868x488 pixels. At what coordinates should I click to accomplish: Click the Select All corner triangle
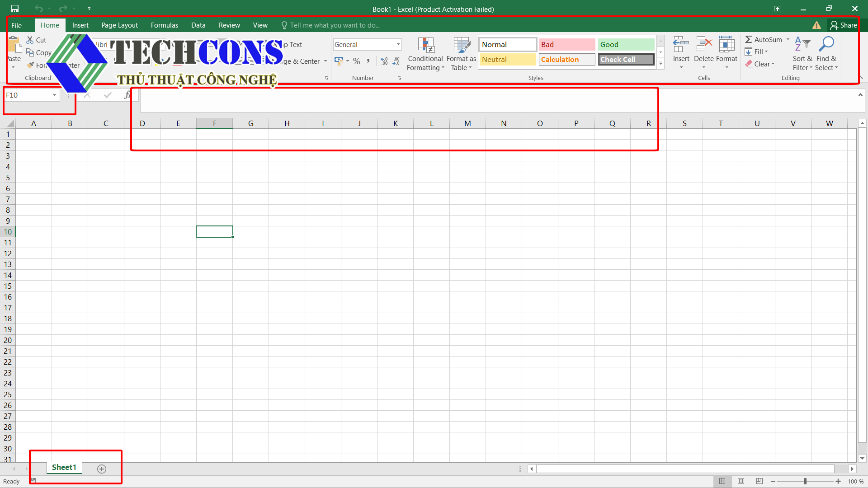[10, 123]
